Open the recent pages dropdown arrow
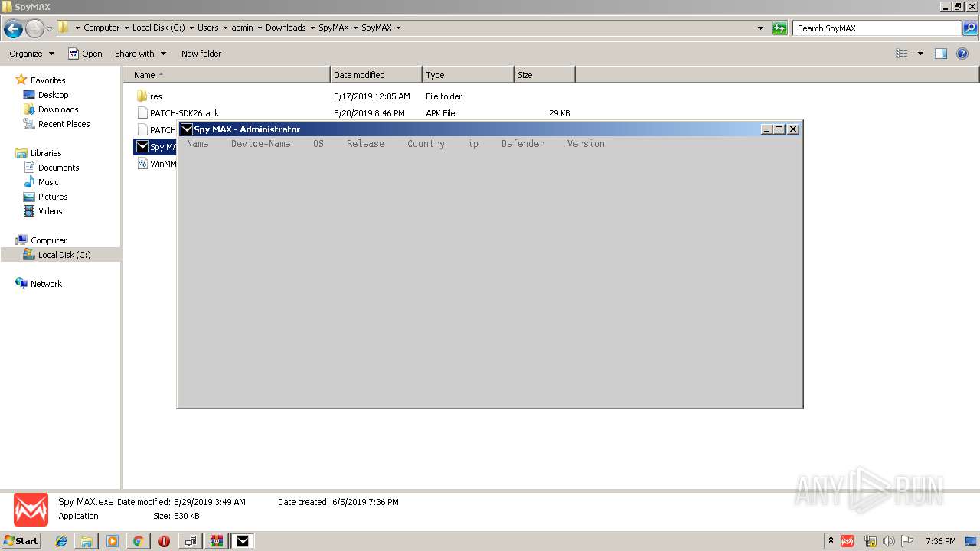Viewport: 980px width, 551px height. pos(50,29)
